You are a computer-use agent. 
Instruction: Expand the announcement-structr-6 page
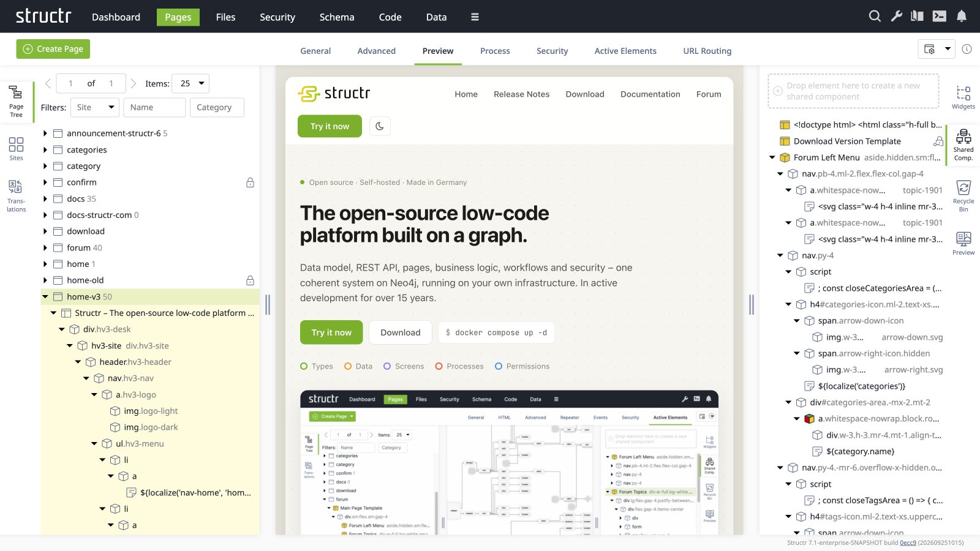point(45,133)
